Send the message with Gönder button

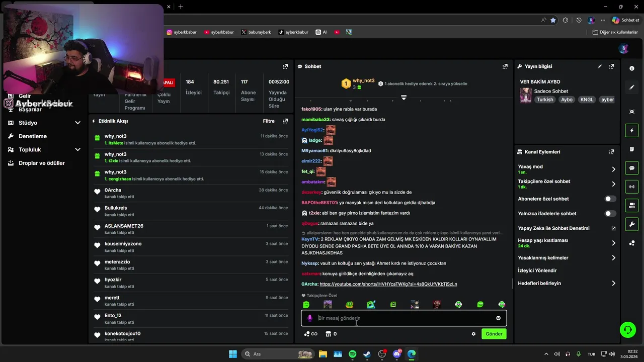(x=494, y=334)
